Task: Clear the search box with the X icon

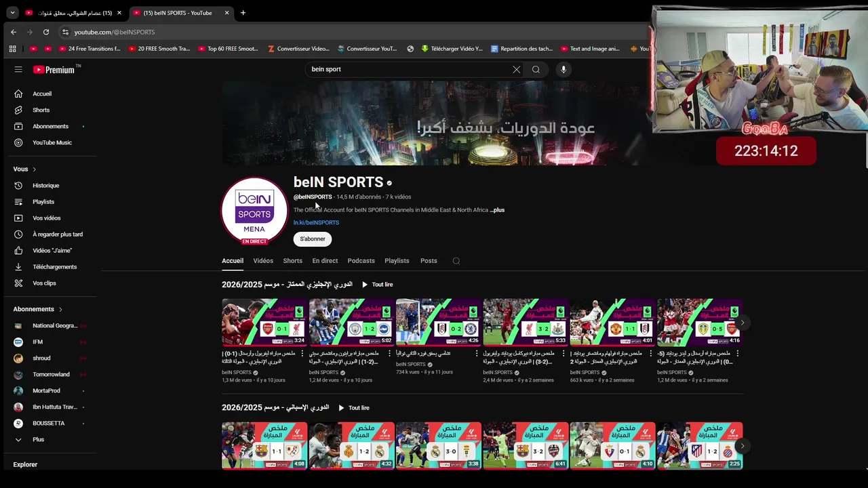Action: 516,69
